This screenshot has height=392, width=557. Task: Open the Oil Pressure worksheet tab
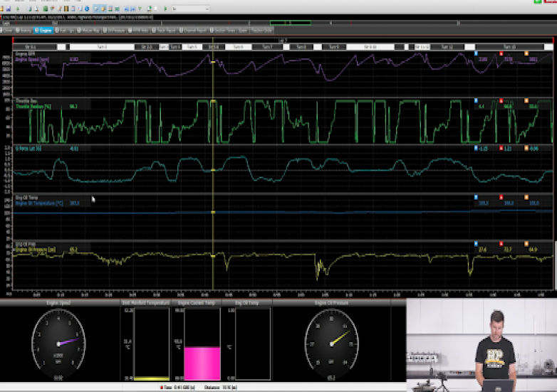click(115, 31)
